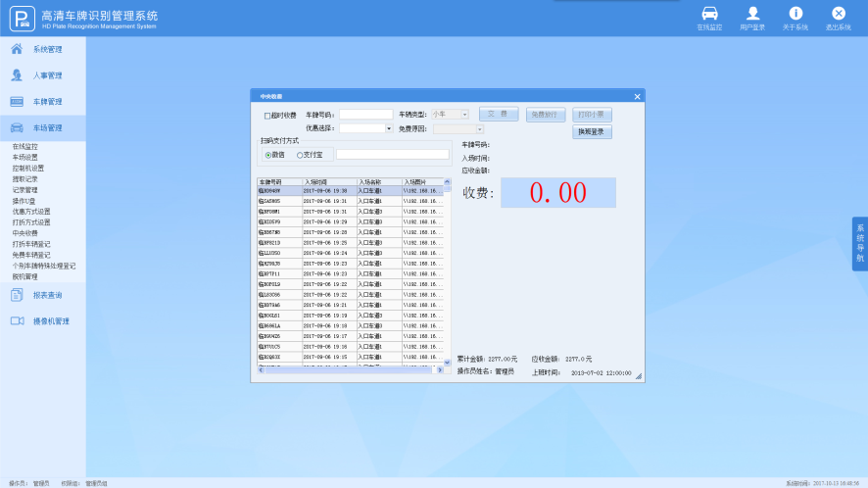Click the 车牌号码 input field
This screenshot has width=868, height=488.
(x=365, y=115)
